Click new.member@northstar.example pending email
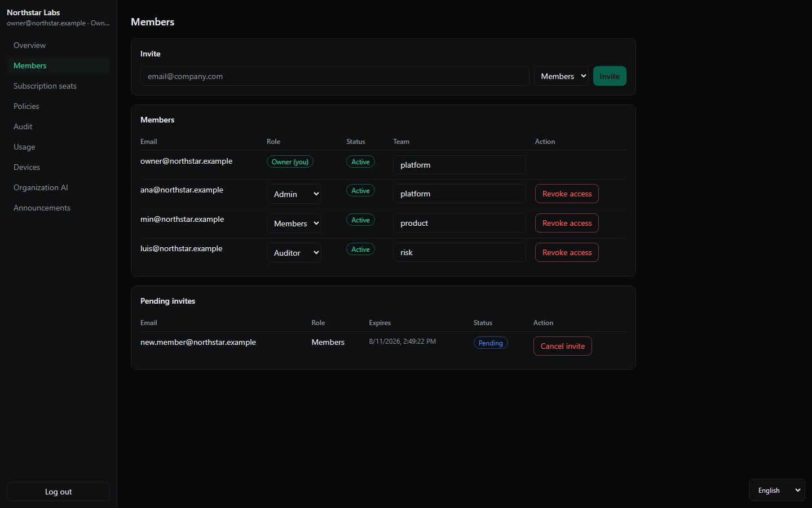The height and width of the screenshot is (508, 812). (x=198, y=342)
